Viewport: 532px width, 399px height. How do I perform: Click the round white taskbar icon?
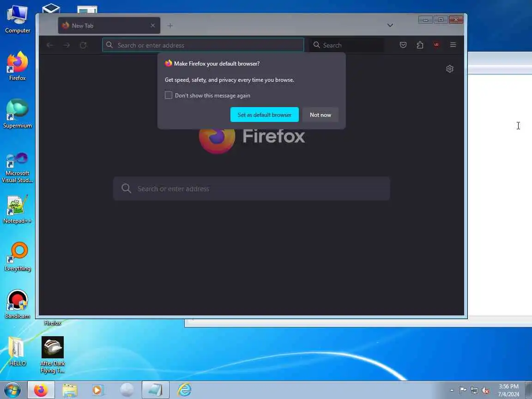point(127,390)
